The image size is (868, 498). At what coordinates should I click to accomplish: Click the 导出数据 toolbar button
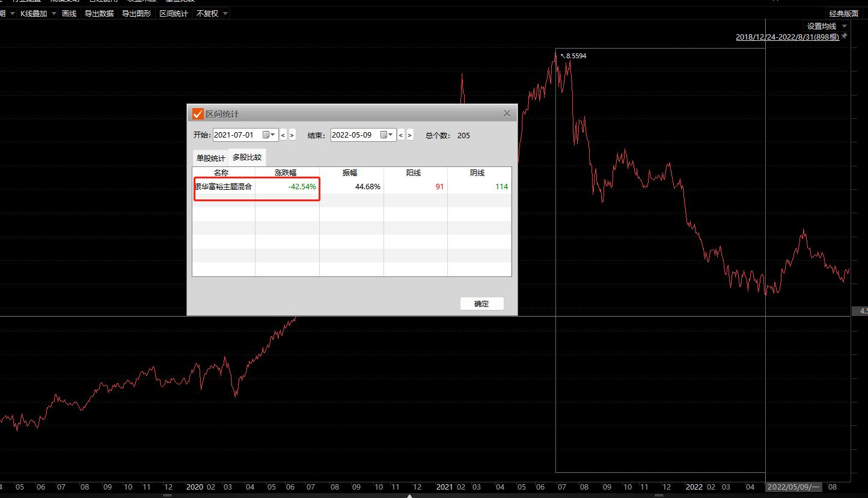[x=99, y=13]
